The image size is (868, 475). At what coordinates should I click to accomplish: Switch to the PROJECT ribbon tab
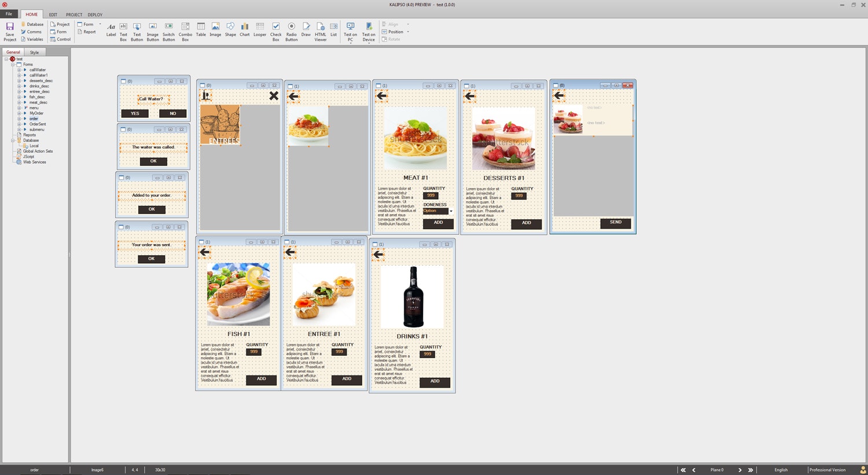[73, 14]
